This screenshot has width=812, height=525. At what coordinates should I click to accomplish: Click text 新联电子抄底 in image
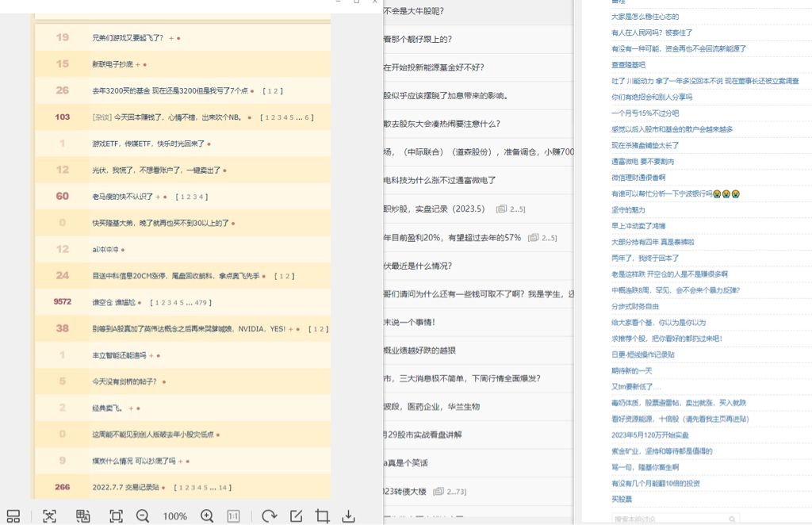tap(113, 64)
